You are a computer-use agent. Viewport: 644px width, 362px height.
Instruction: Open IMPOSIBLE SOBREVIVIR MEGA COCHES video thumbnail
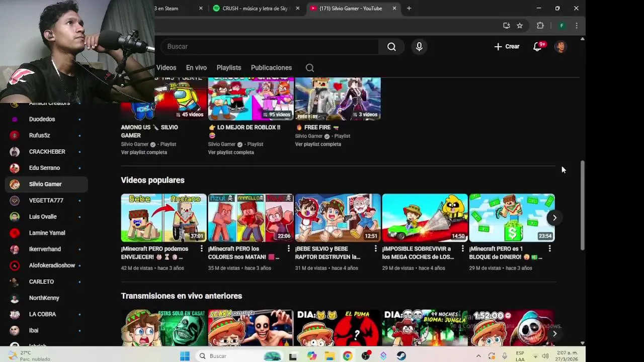tap(425, 218)
